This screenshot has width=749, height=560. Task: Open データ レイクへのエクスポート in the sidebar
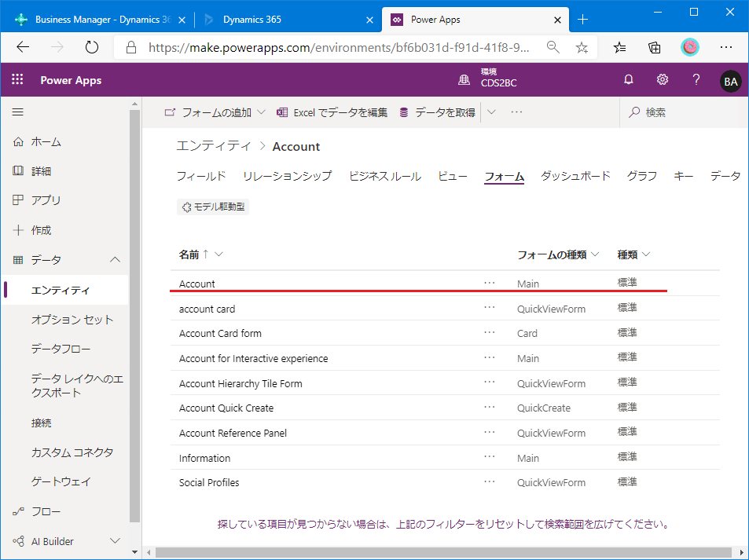(x=77, y=386)
